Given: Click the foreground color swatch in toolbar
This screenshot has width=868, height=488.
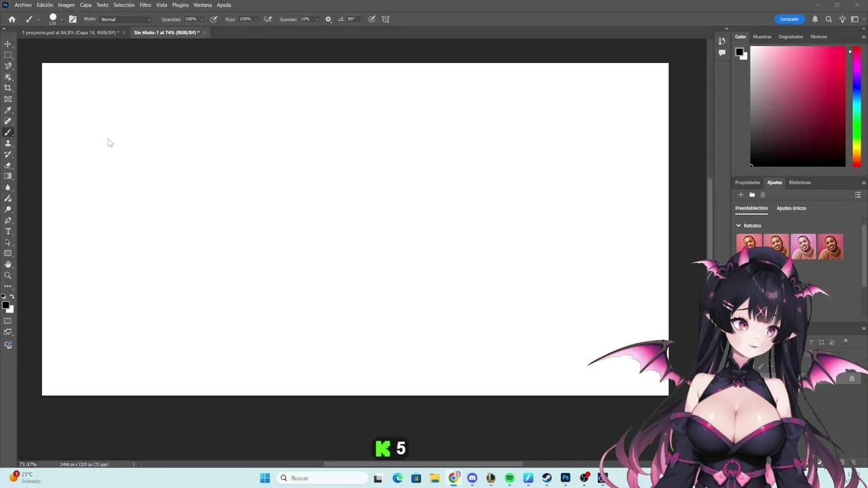Looking at the screenshot, I should pos(5,306).
